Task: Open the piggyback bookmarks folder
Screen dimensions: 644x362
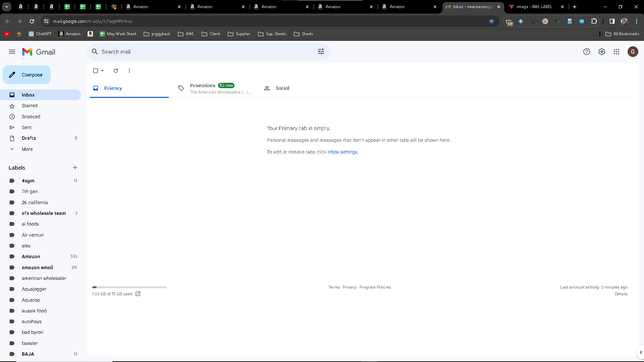Action: click(157, 34)
